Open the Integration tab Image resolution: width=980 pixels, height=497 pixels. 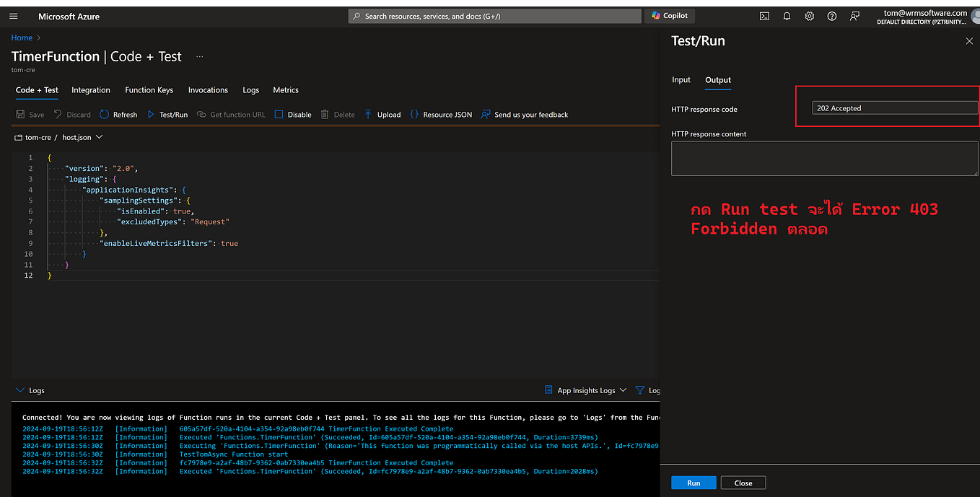tap(90, 90)
